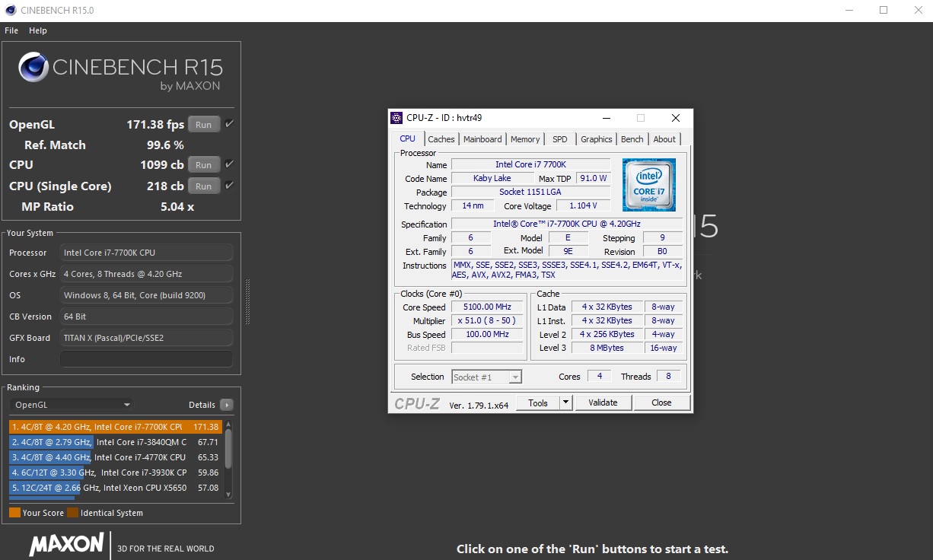Click the Details arrow button in Ranking
Screen dimensions: 933x560
pyautogui.click(x=227, y=405)
